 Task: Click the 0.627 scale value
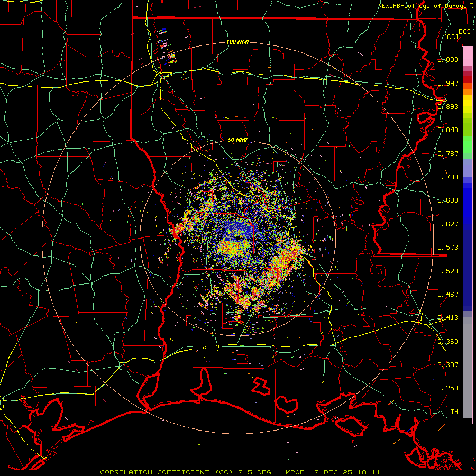click(x=448, y=224)
